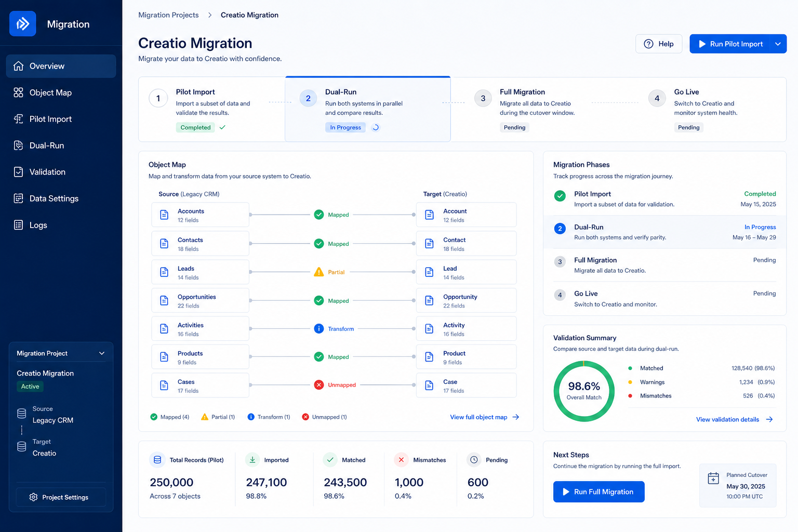The height and width of the screenshot is (532, 798).
Task: Click the Transform (1) legend filter
Action: tap(269, 417)
